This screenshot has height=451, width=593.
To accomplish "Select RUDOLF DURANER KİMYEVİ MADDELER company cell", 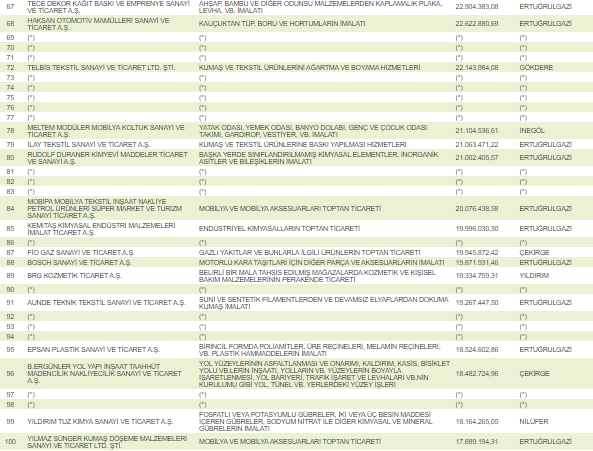I will (x=107, y=158).
